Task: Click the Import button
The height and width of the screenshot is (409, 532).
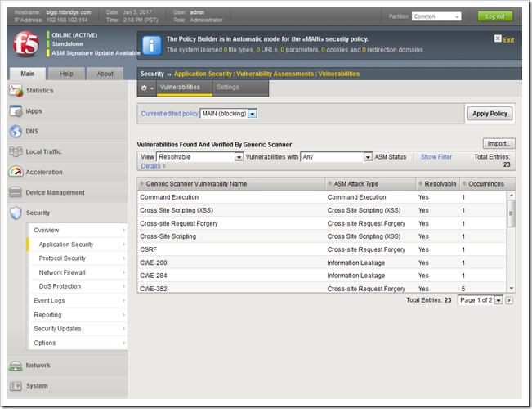Action: 498,143
